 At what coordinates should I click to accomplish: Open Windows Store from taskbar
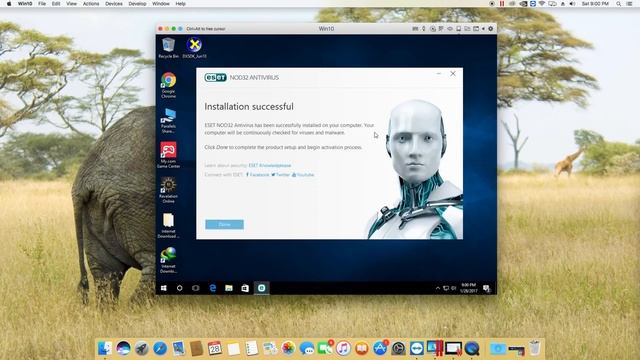point(245,288)
